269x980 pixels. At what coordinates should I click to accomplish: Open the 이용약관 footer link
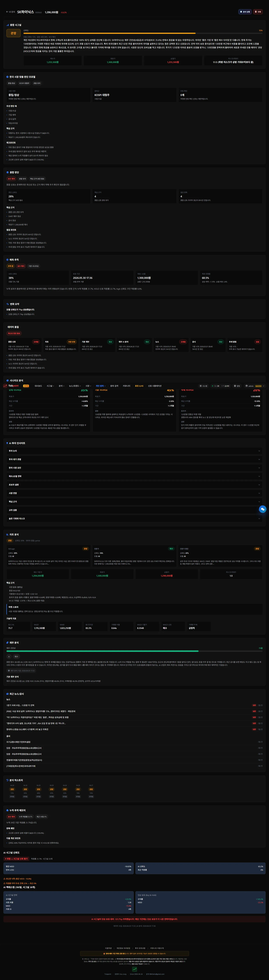pyautogui.click(x=108, y=948)
